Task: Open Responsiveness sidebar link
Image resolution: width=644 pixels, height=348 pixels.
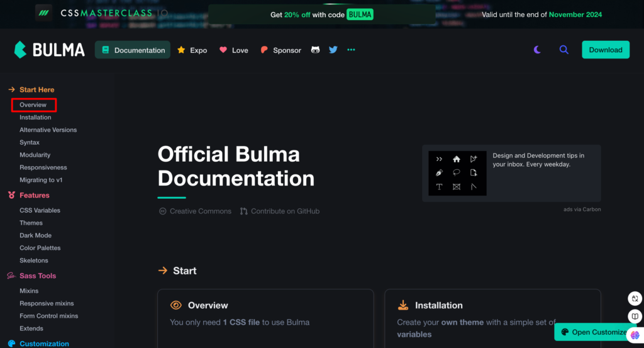Action: tap(43, 167)
